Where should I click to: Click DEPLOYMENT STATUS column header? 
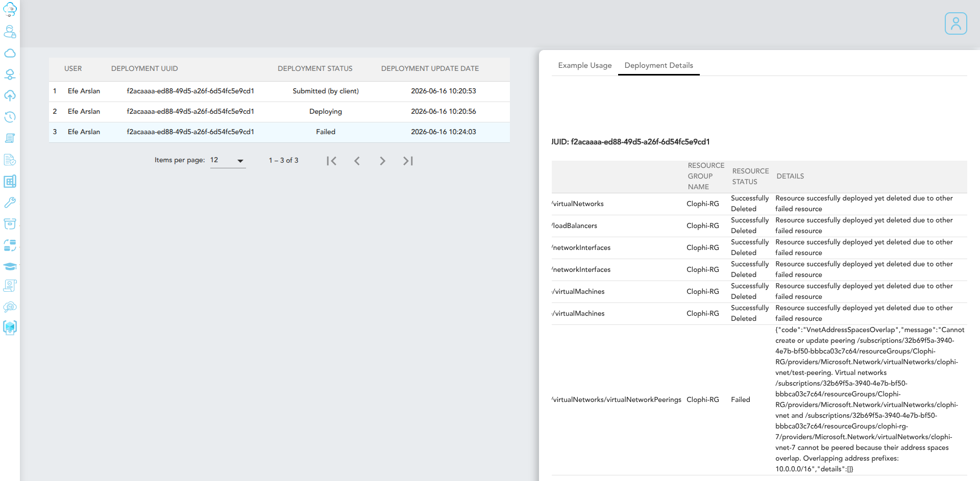(315, 68)
